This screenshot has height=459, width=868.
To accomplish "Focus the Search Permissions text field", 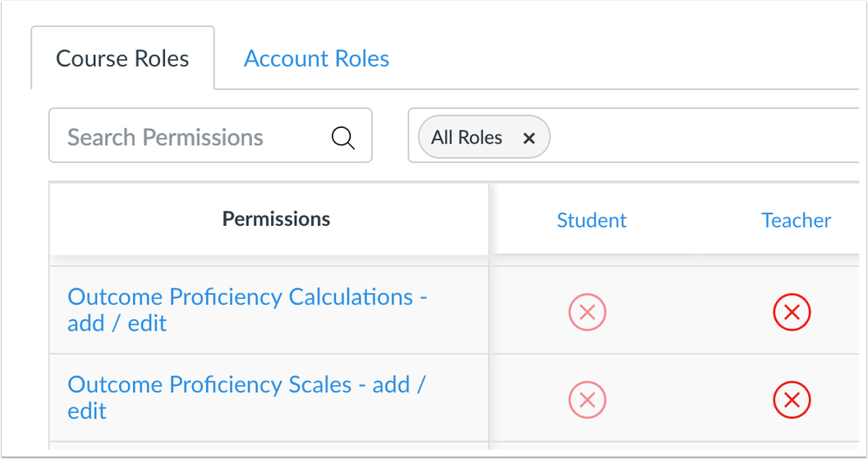I will point(210,136).
